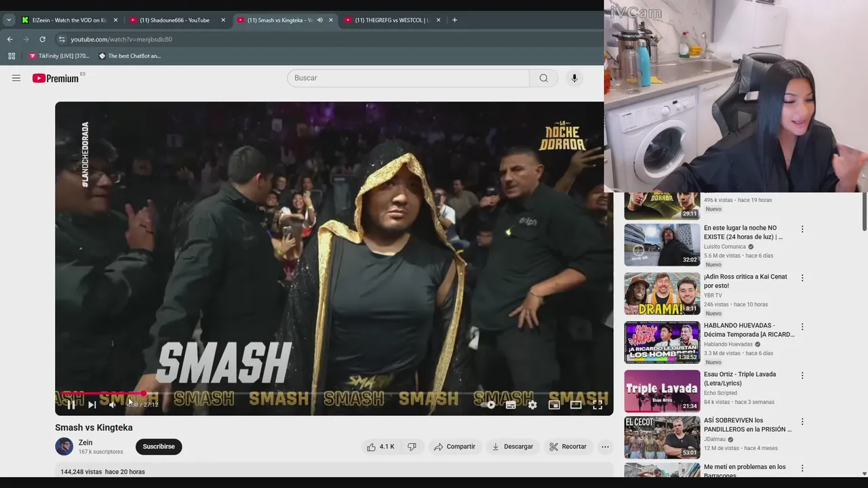Open options for ASÍ SOBREVIVEN video

pos(802,422)
